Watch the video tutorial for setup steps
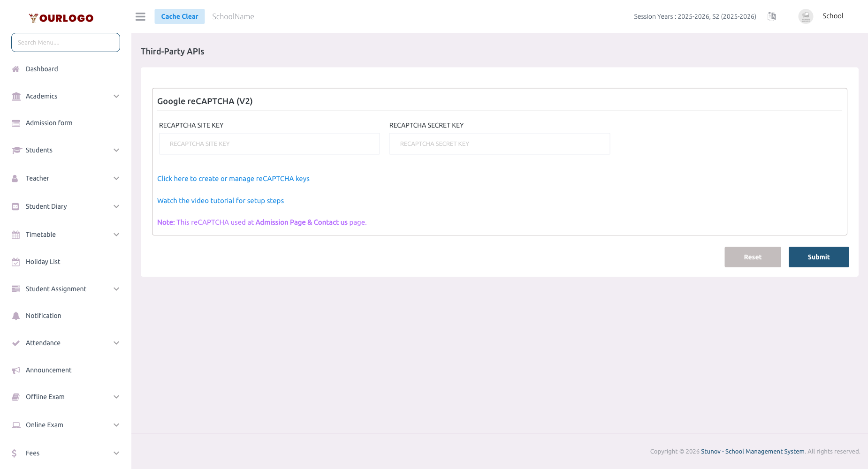Image resolution: width=868 pixels, height=469 pixels. 221,200
